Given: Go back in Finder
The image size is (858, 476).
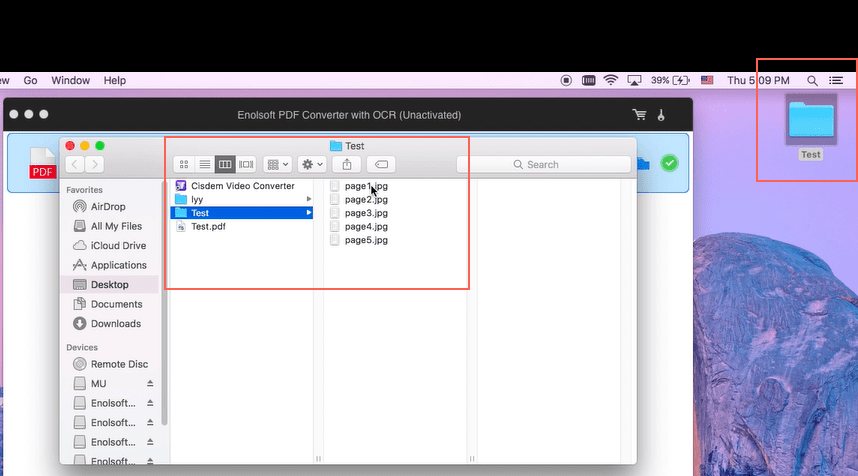Looking at the screenshot, I should coord(75,164).
